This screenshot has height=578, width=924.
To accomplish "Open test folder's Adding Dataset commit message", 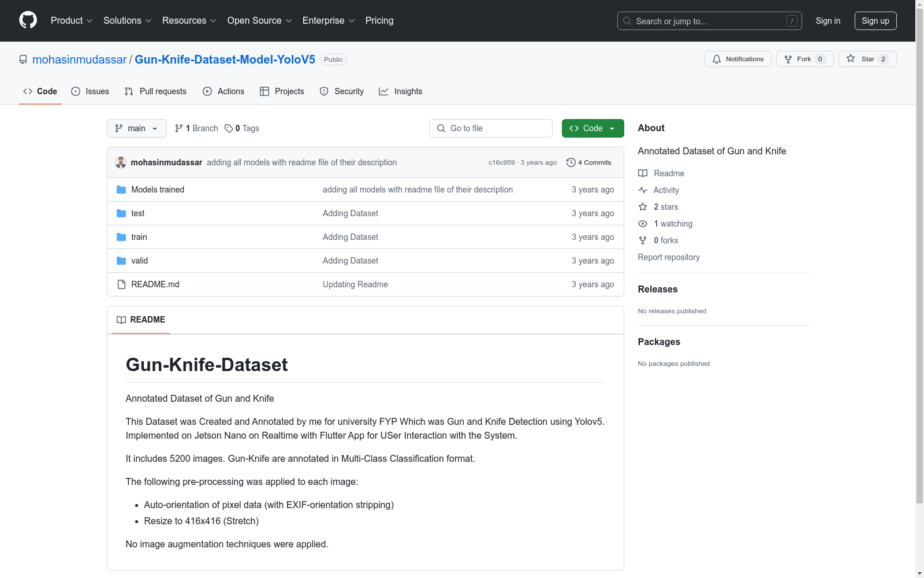I will 351,213.
